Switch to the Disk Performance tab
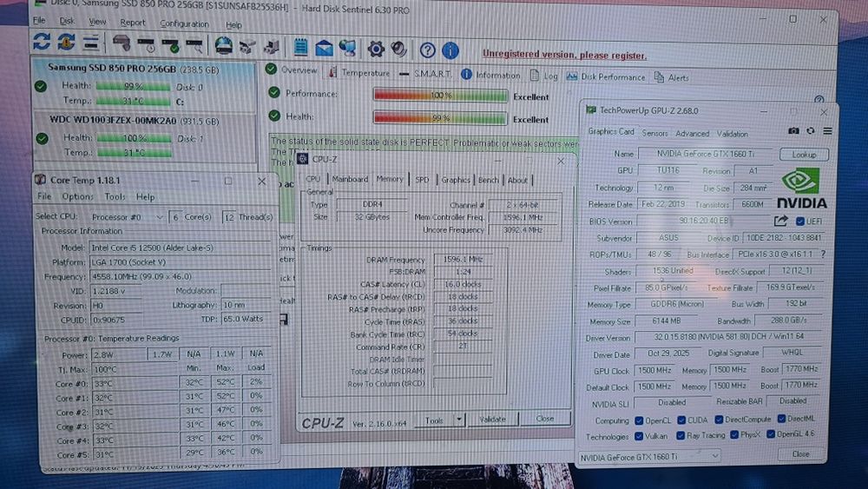 [x=606, y=77]
